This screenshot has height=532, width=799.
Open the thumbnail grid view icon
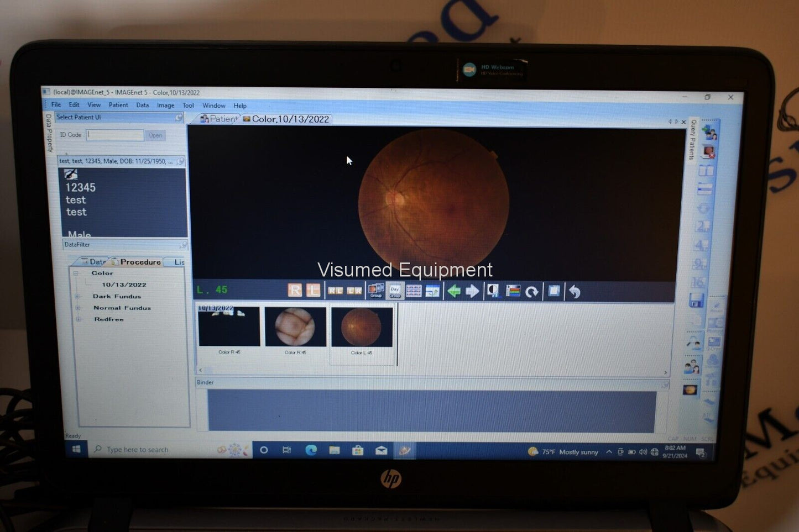click(x=414, y=291)
